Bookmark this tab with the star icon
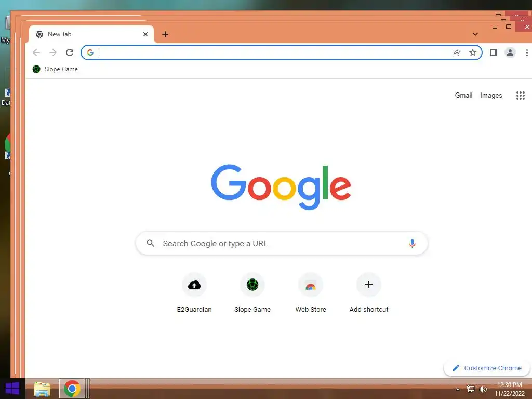This screenshot has height=399, width=532. click(x=473, y=52)
